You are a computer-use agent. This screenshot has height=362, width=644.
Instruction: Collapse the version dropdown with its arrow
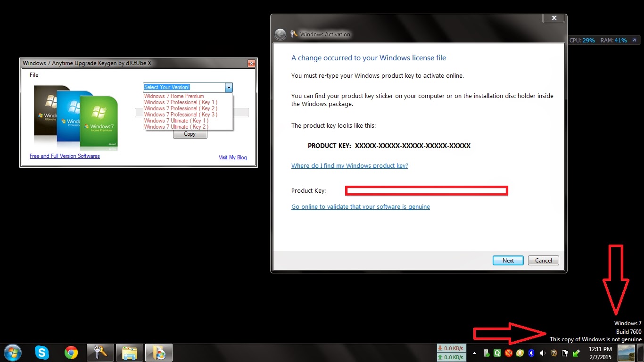(229, 87)
